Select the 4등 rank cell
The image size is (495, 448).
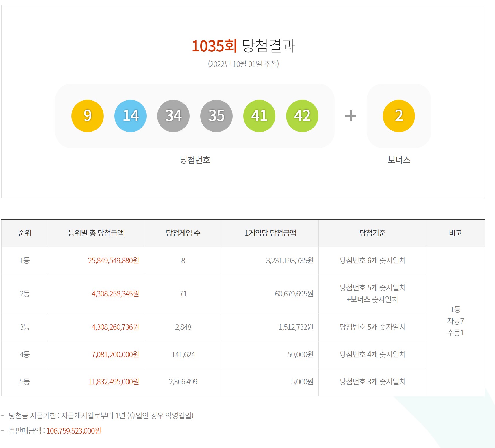pos(25,355)
